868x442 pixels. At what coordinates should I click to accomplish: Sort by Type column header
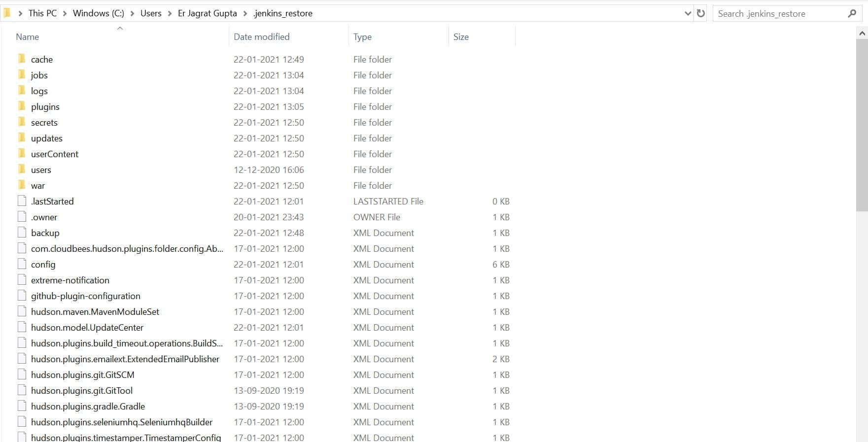[x=362, y=37]
